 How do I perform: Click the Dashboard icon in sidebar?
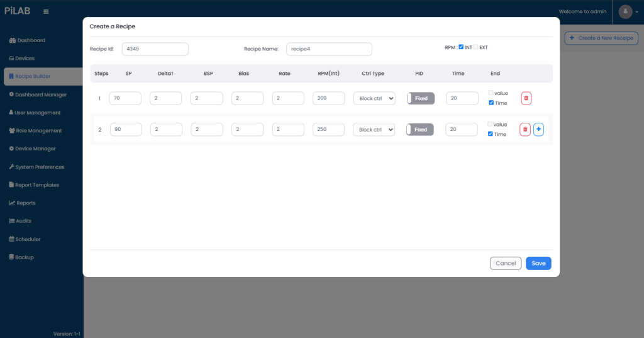point(12,40)
